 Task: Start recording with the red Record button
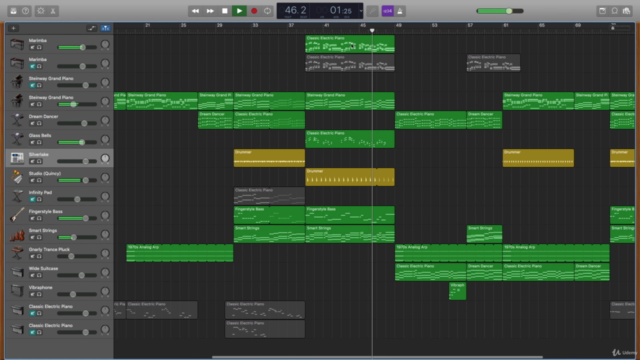(254, 11)
